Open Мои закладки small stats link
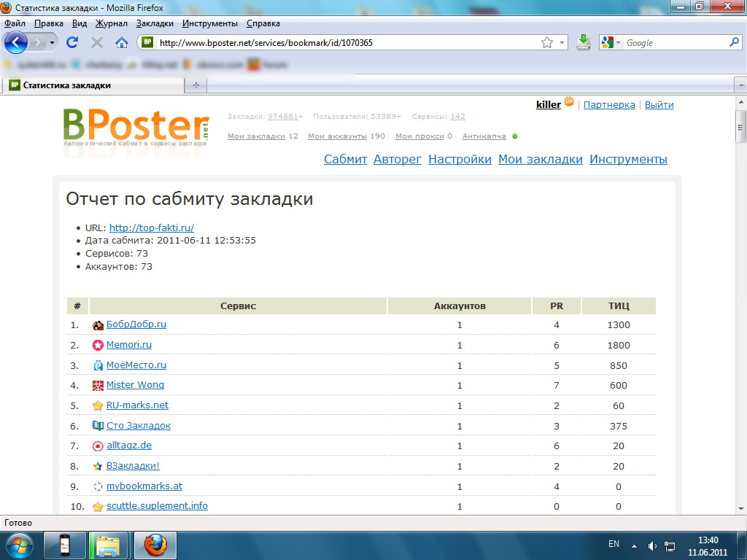The image size is (747, 560). (x=256, y=136)
